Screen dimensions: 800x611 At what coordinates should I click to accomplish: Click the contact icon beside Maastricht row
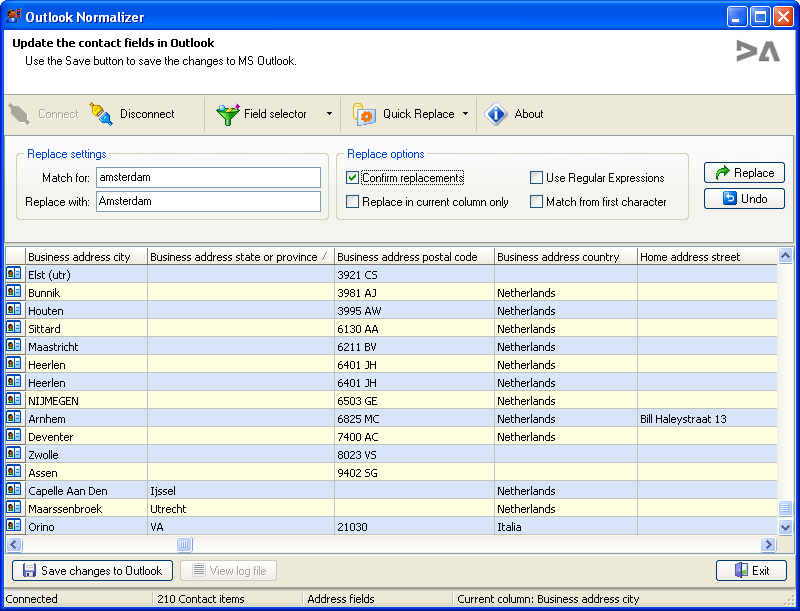pos(14,346)
